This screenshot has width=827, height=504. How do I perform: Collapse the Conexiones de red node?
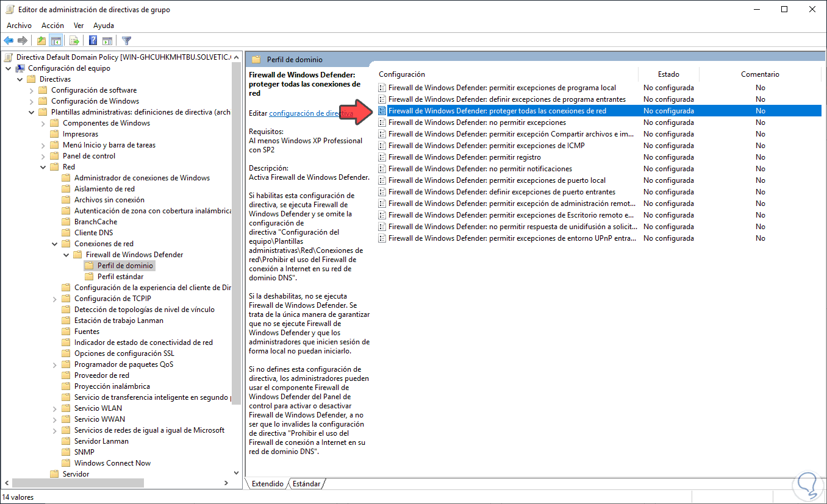click(x=55, y=244)
